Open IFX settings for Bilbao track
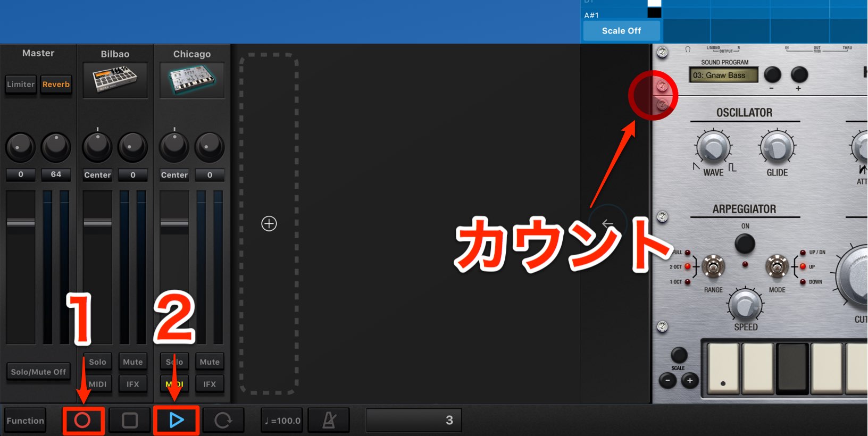This screenshot has height=436, width=868. pos(132,384)
